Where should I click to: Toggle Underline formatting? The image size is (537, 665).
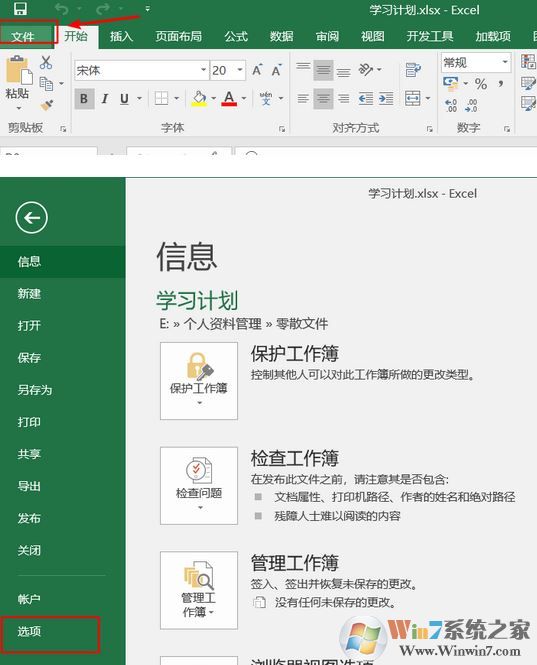tap(124, 99)
